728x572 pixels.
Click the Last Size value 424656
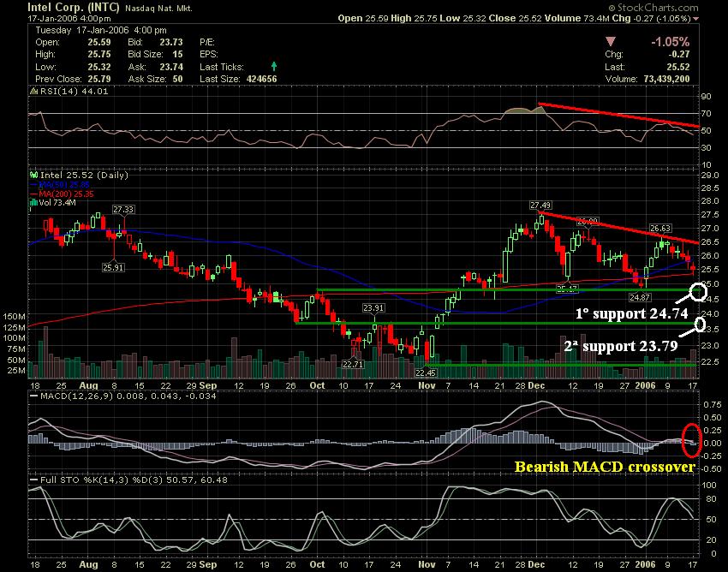click(261, 79)
